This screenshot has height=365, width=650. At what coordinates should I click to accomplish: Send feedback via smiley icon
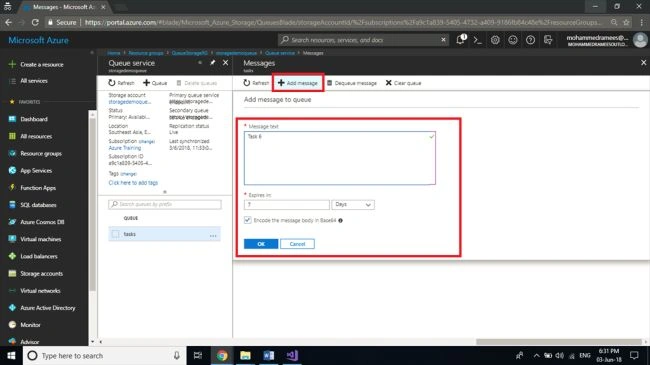513,40
